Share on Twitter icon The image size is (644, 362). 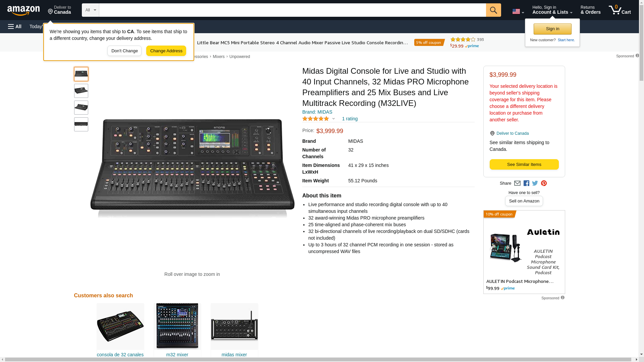535,183
